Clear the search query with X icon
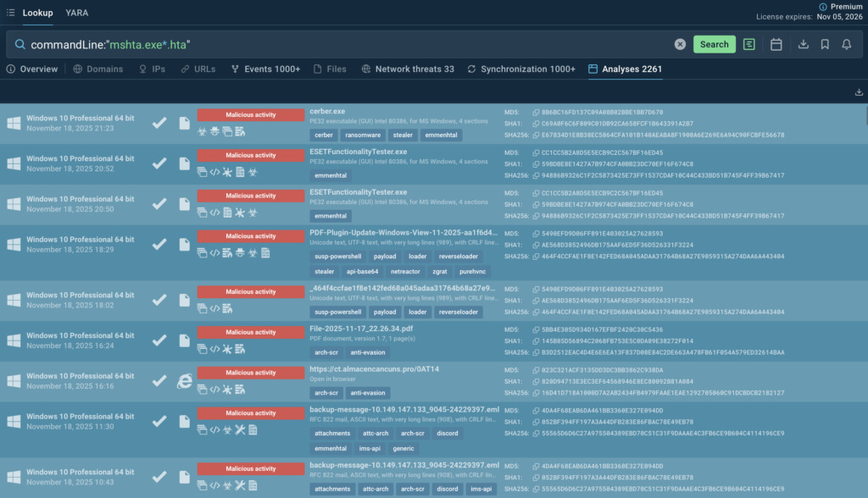Viewport: 868px width, 498px height. tap(681, 44)
